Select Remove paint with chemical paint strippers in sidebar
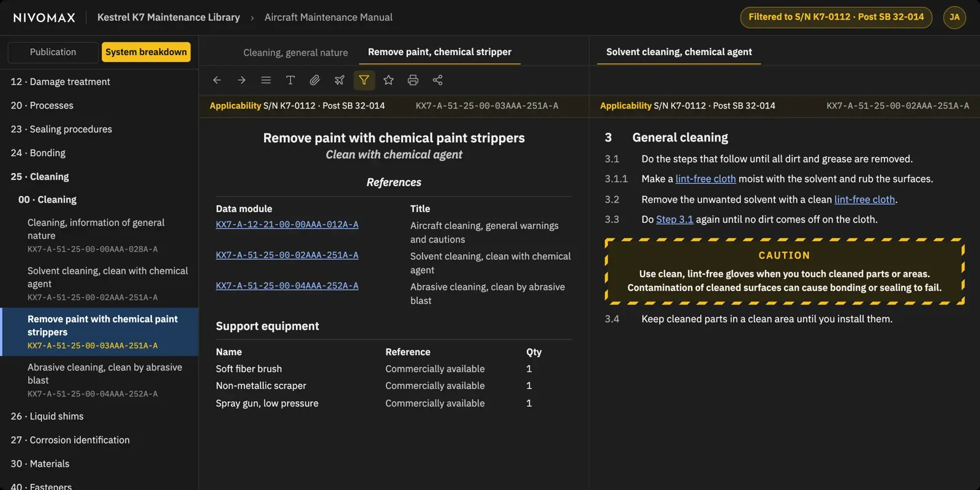Viewport: 980px width, 490px height. tap(99, 332)
